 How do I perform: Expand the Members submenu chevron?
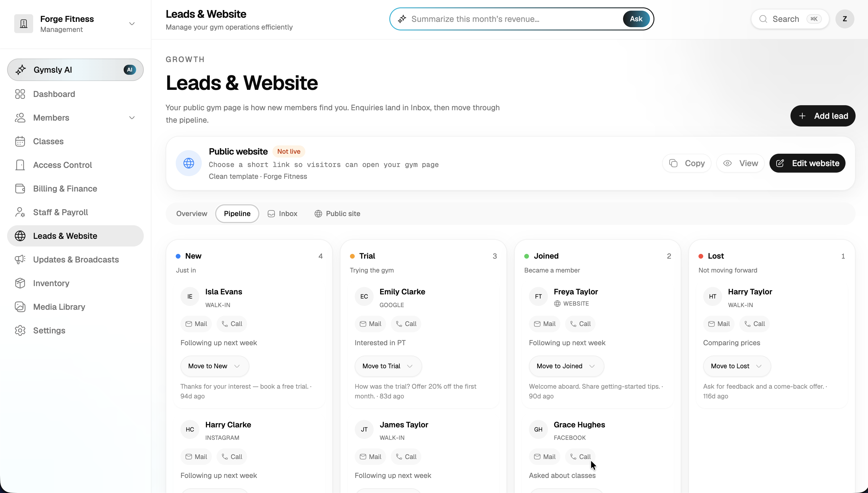coord(132,118)
